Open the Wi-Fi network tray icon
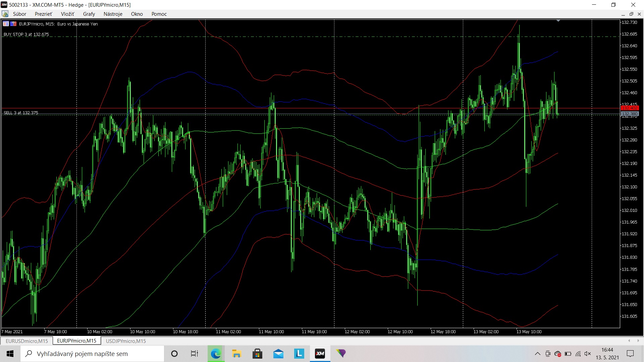Screen dimensions: 644x362 point(578,354)
